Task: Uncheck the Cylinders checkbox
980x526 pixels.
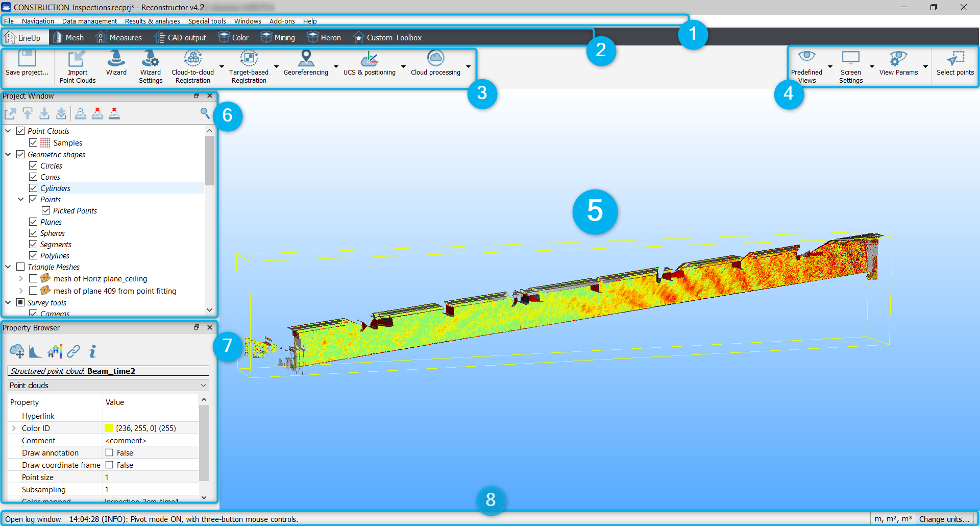Action: coord(33,188)
